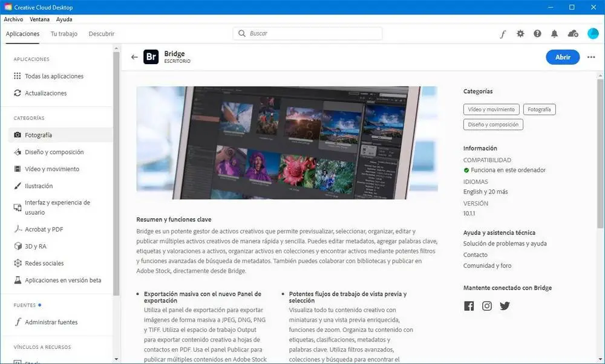Open the help question mark icon
Viewport: 605px width, 364px height.
[x=537, y=33]
